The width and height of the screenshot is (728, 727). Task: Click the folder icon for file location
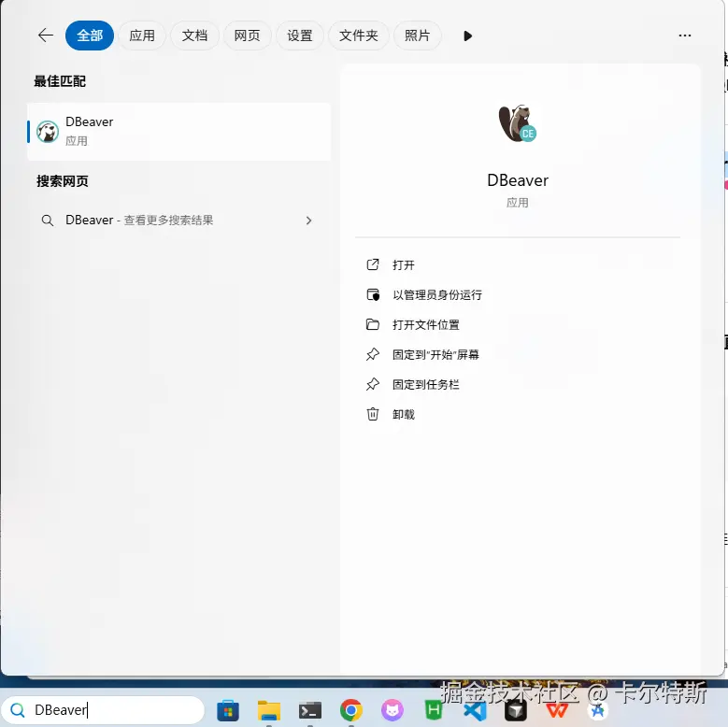point(373,324)
